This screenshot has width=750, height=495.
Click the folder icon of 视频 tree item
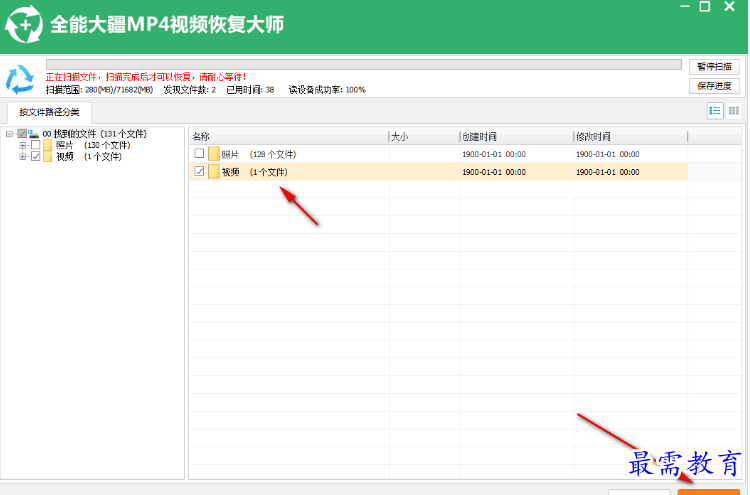(x=47, y=156)
